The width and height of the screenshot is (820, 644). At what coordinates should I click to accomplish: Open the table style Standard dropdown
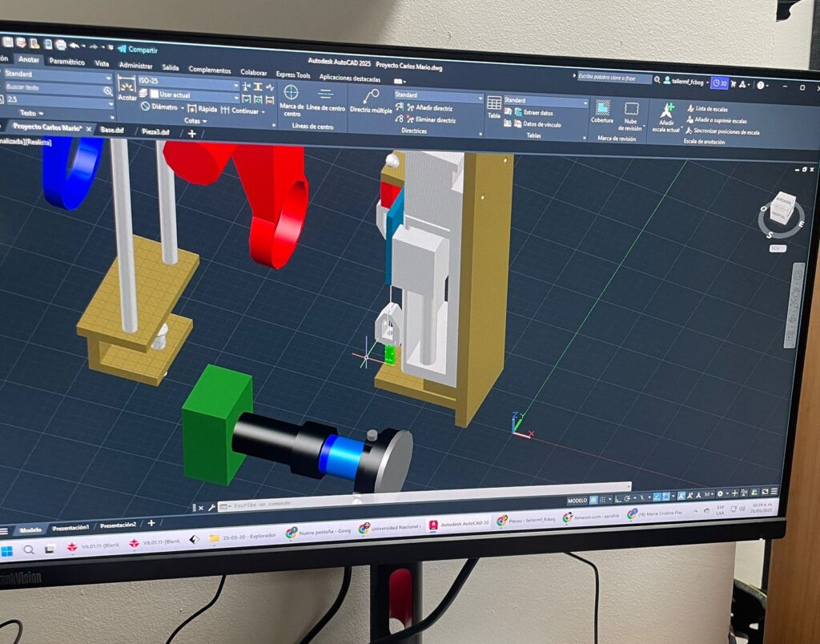pyautogui.click(x=545, y=101)
